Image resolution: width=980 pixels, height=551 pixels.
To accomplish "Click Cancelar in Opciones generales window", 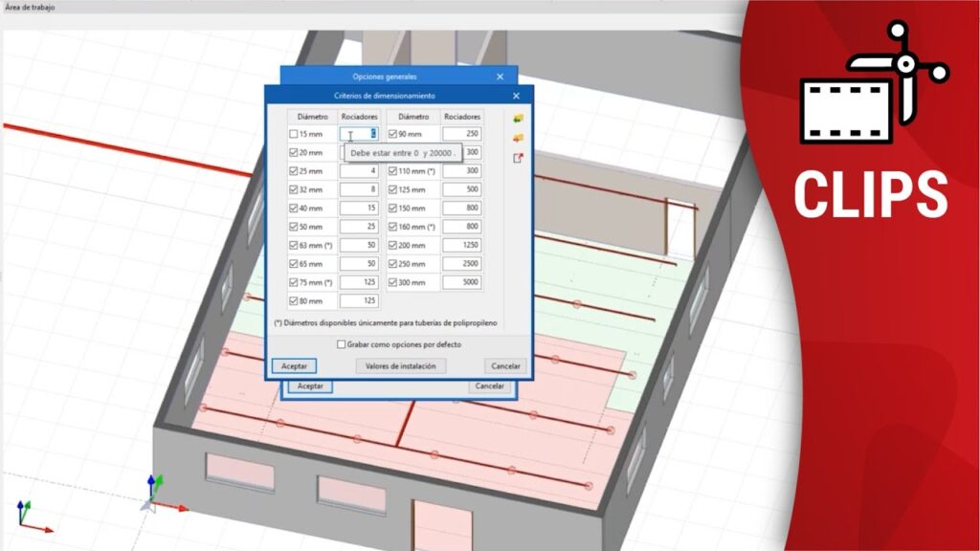I will [x=489, y=386].
